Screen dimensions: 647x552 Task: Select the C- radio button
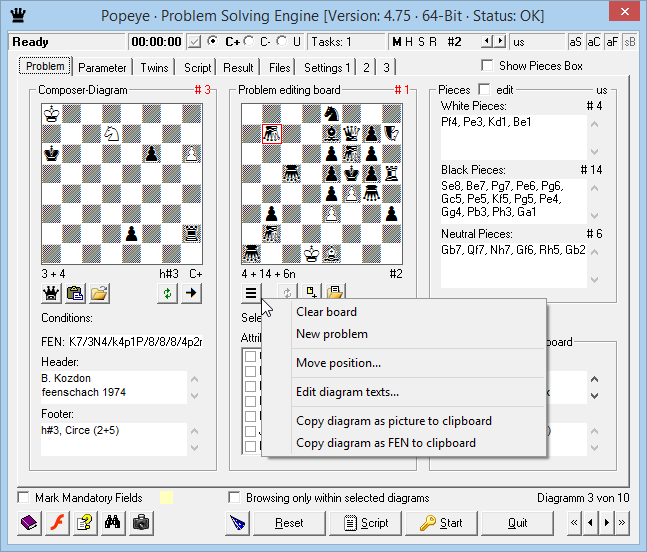(249, 41)
